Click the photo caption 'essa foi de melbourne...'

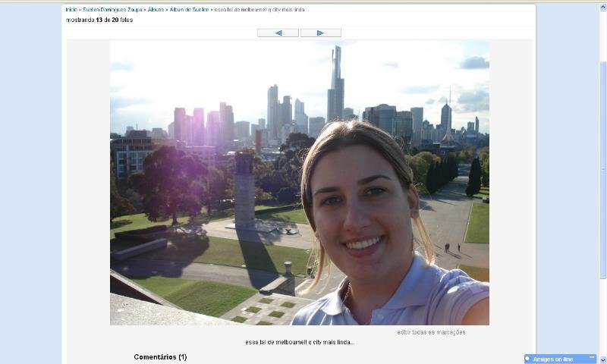click(x=300, y=342)
